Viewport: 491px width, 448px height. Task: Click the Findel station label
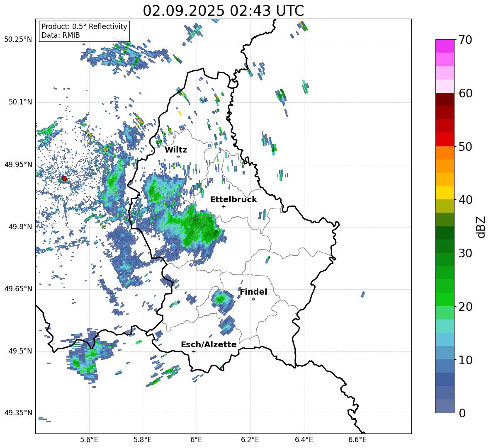[253, 292]
